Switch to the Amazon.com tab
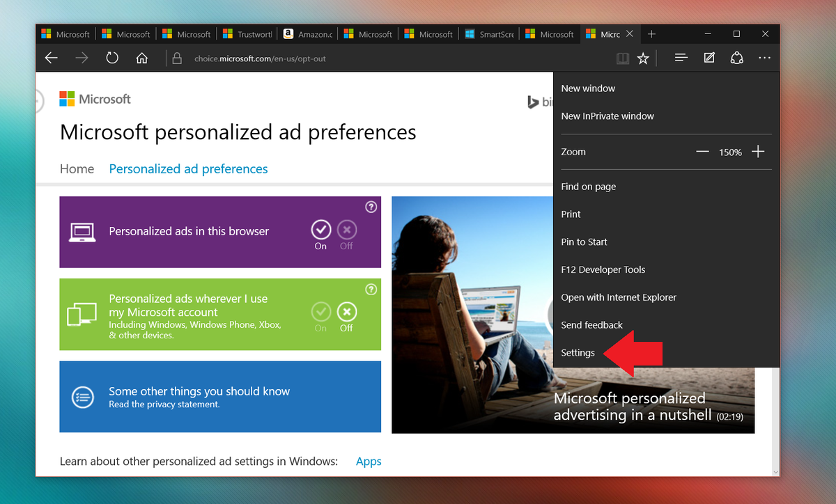The width and height of the screenshot is (836, 504). click(307, 33)
